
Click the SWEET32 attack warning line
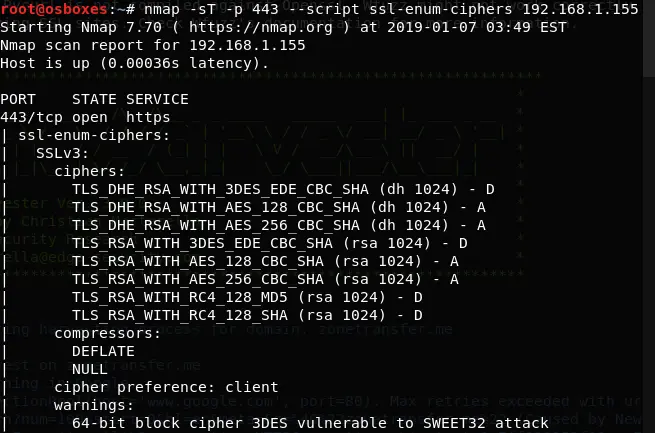point(310,423)
